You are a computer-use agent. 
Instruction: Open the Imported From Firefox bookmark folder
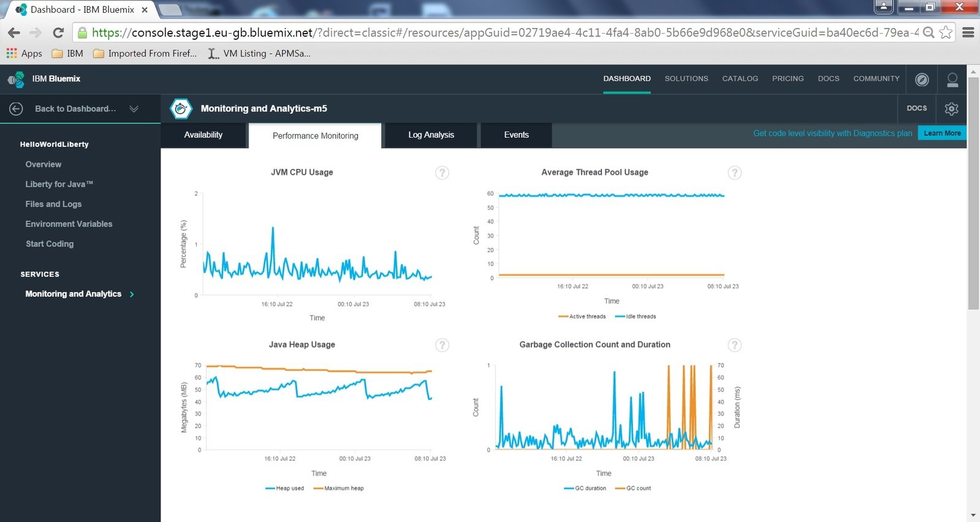[x=145, y=53]
